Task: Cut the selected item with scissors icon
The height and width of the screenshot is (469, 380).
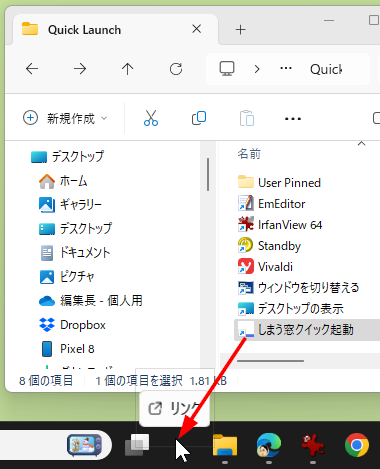Action: [x=151, y=118]
